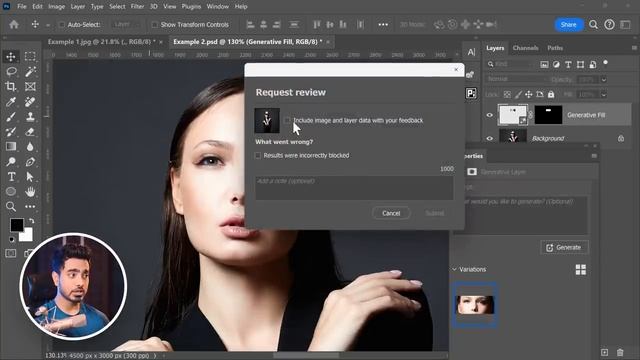
Task: Open the Window menu
Action: tap(218, 7)
